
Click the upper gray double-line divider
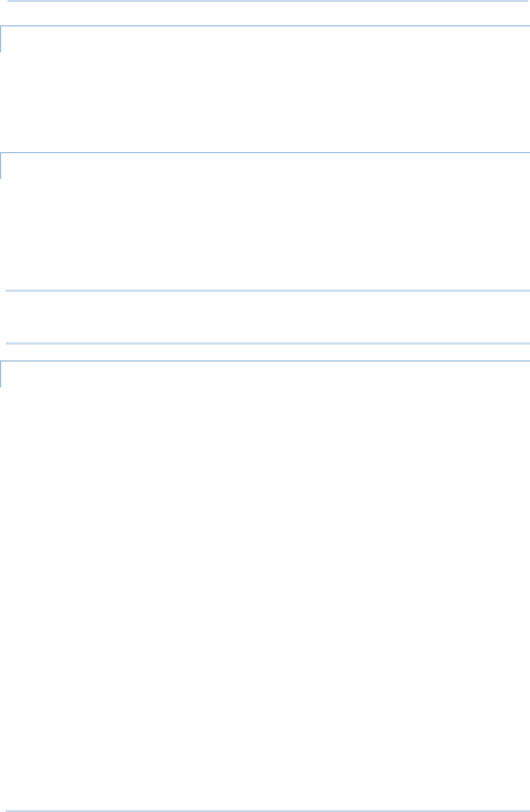(x=268, y=292)
